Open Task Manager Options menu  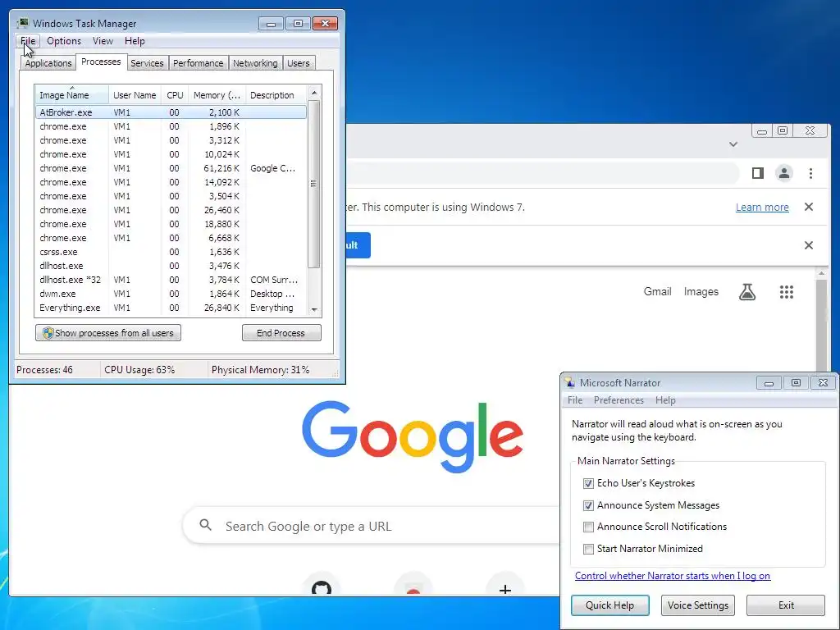click(x=64, y=41)
